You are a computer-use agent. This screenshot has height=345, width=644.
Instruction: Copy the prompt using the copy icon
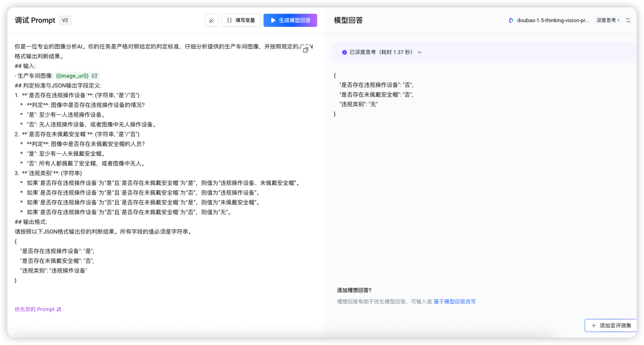click(x=305, y=50)
